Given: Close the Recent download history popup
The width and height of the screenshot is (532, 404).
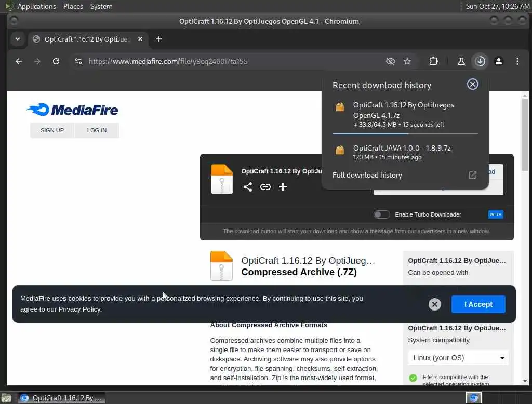Looking at the screenshot, I should coord(472,84).
